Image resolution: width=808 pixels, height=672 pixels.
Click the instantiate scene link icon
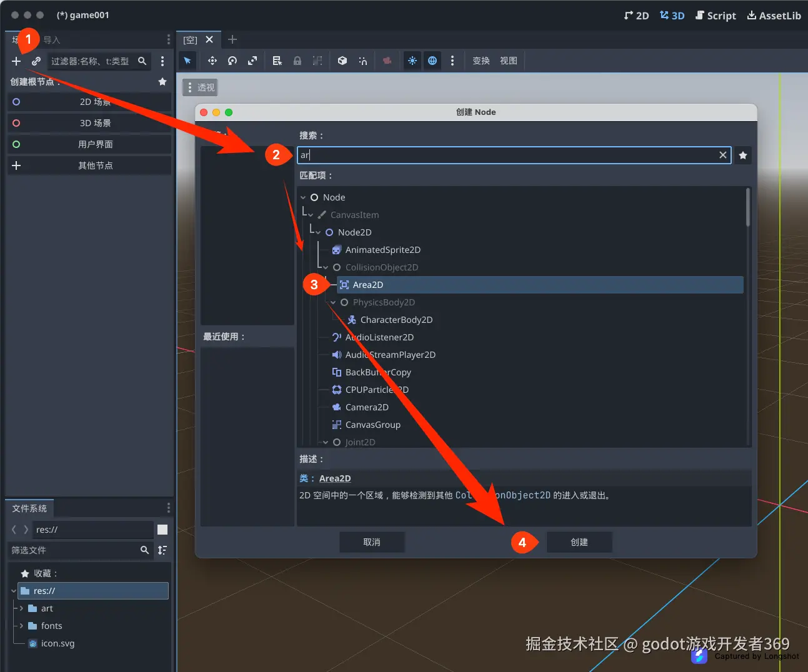[x=36, y=61]
